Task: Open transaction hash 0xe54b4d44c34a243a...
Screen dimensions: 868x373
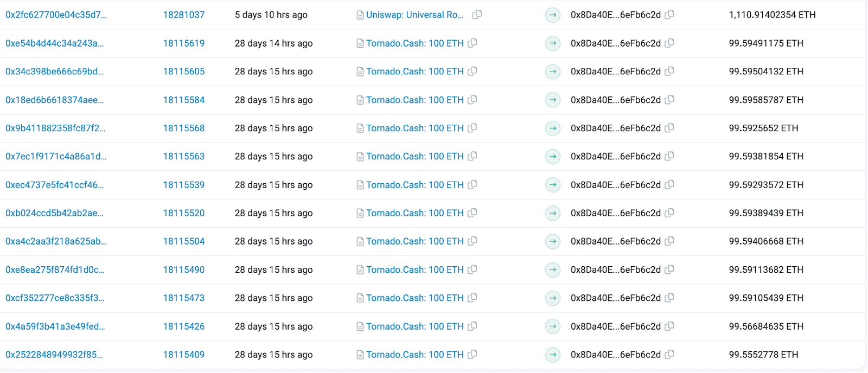Action: [x=54, y=43]
